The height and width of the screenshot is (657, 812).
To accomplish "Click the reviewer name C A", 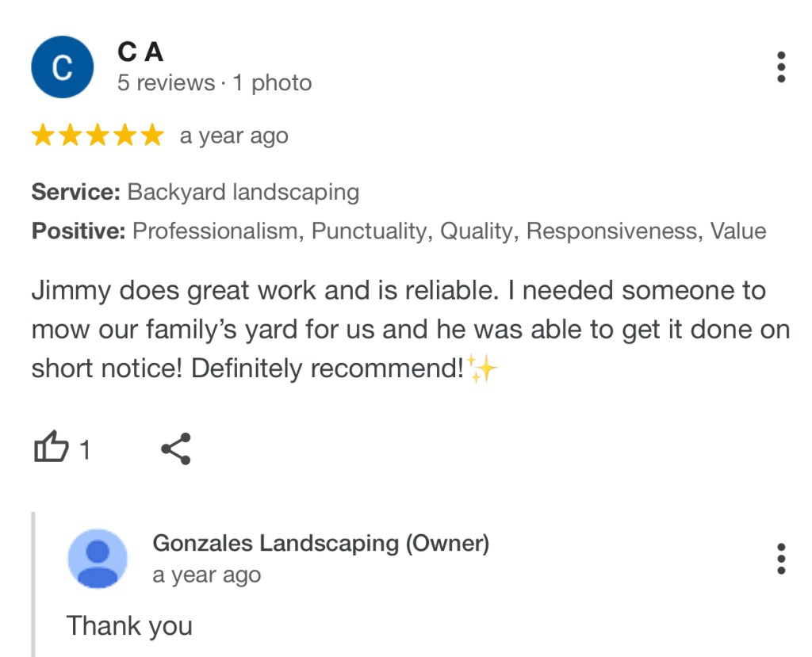I will coord(140,52).
